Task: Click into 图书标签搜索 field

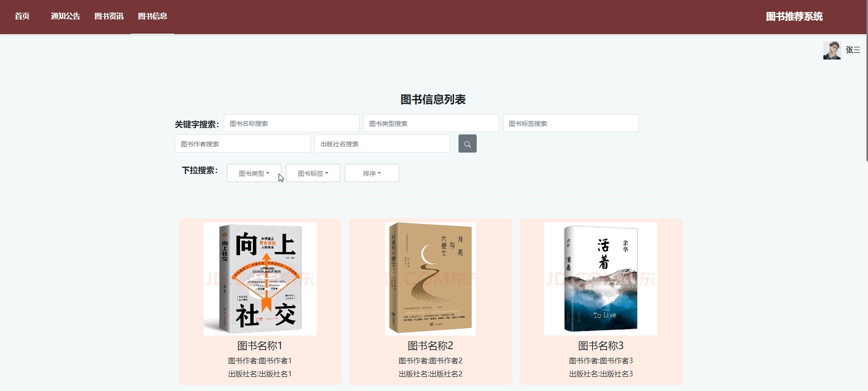Action: (x=570, y=123)
